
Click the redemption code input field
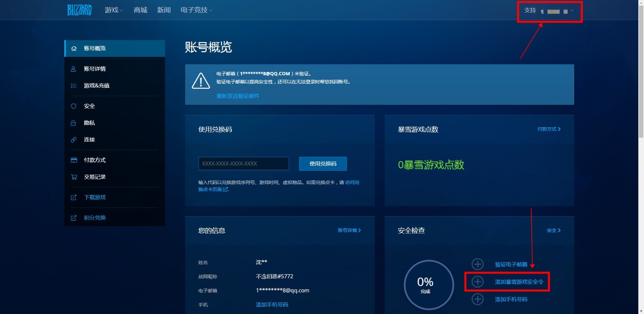point(244,163)
